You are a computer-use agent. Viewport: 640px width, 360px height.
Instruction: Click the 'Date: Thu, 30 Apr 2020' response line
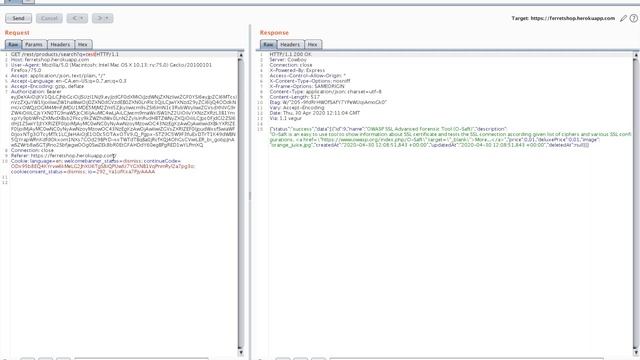point(315,113)
